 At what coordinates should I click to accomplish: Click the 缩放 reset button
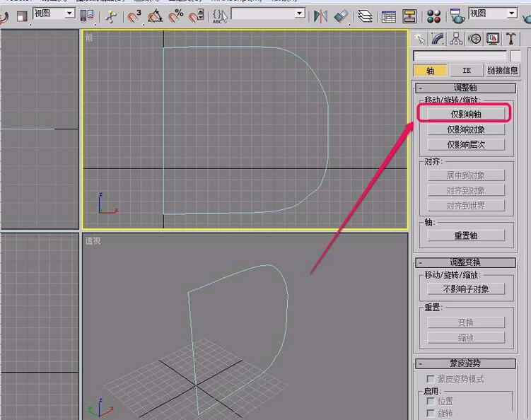tap(466, 338)
